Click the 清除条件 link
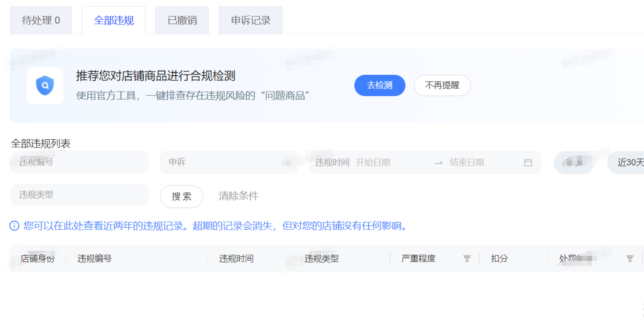This screenshot has height=335, width=644. (x=238, y=196)
